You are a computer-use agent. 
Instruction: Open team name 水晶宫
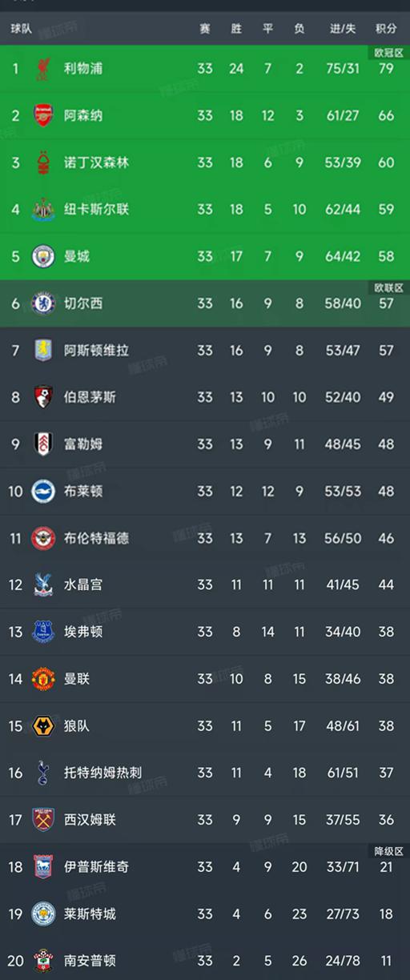coord(83,584)
